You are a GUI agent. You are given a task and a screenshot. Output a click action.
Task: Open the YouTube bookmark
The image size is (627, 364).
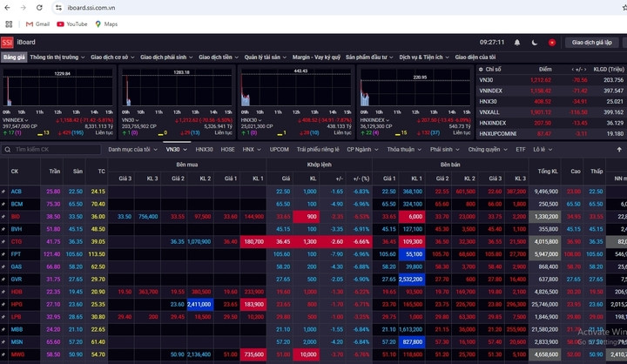[71, 24]
